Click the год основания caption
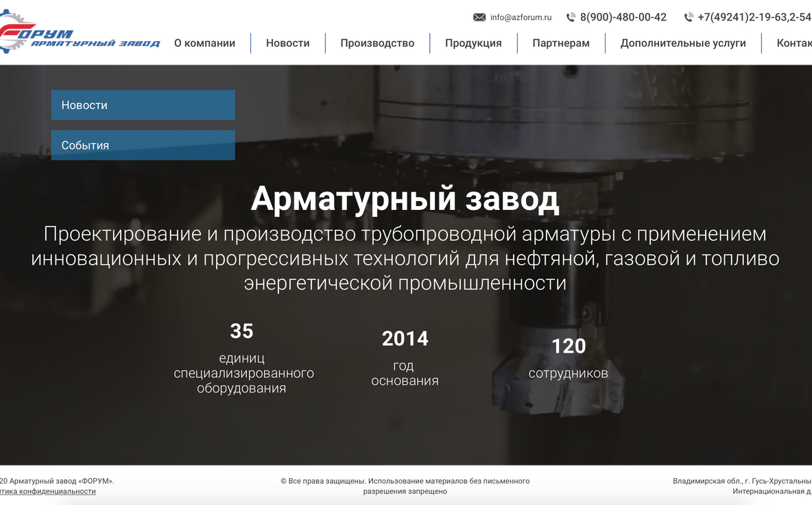Viewport: 812px width, 505px height. click(x=405, y=373)
